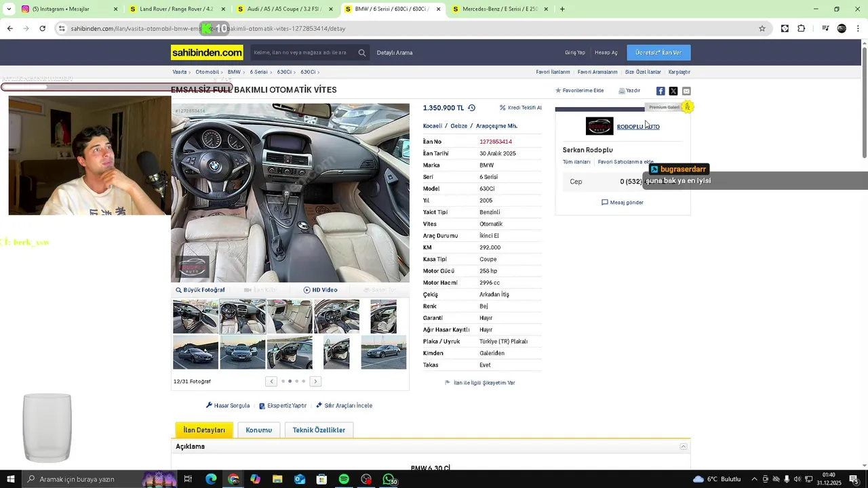Click Sıfır Araçları İncele
The image size is (868, 488).
click(344, 406)
